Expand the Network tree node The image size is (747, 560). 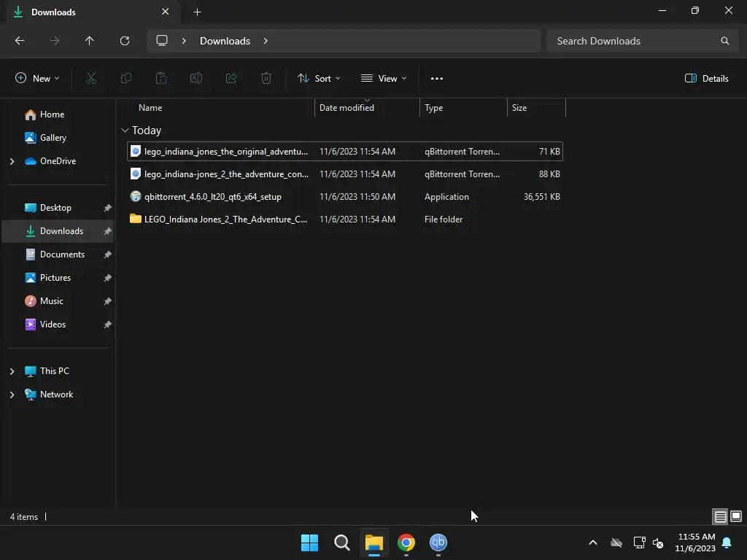(12, 394)
